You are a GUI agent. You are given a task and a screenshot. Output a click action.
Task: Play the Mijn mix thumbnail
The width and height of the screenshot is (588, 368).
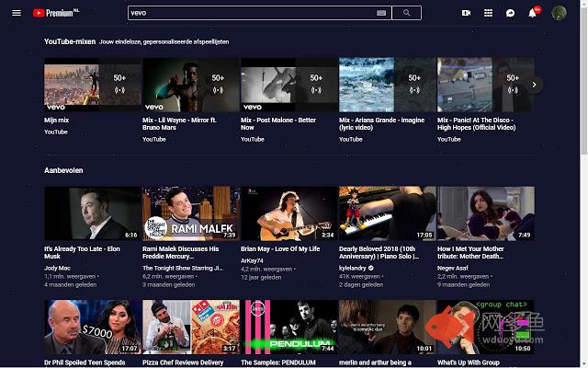click(93, 85)
